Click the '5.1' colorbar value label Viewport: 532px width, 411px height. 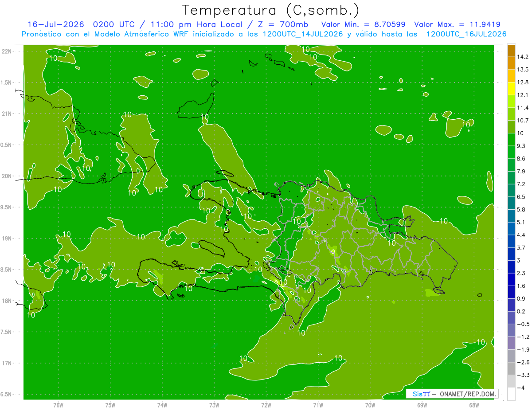pos(521,222)
